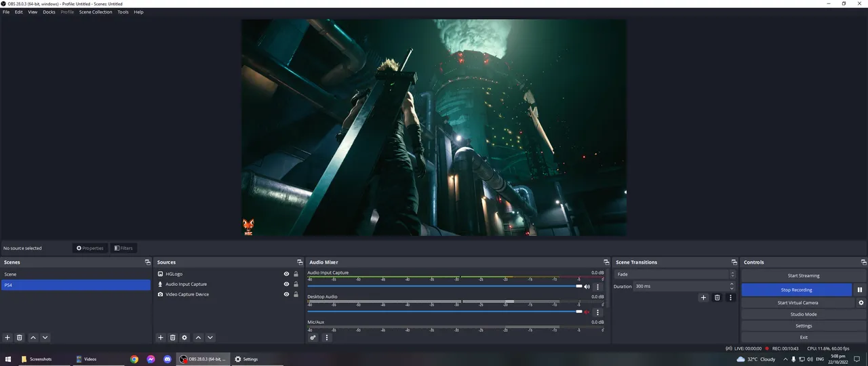Open source properties gear in Sources toolbar
The height and width of the screenshot is (366, 868).
[184, 338]
